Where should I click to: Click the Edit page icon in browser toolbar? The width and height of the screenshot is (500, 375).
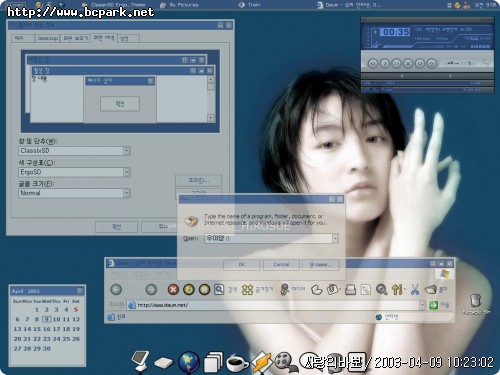point(366,290)
